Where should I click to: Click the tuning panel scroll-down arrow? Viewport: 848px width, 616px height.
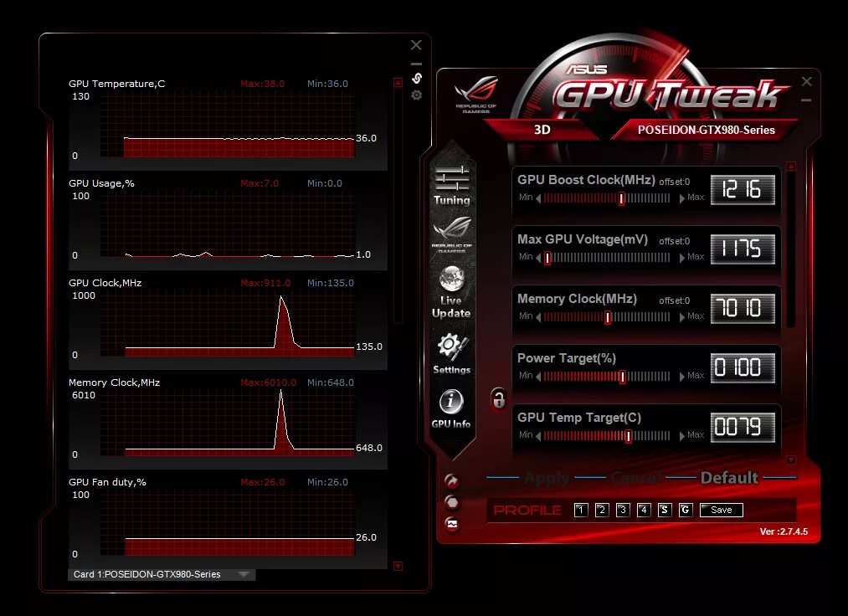click(x=791, y=459)
